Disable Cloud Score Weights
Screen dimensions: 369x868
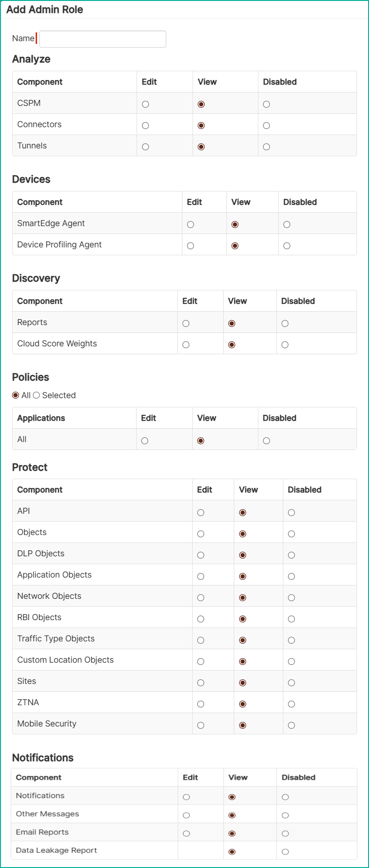click(285, 345)
